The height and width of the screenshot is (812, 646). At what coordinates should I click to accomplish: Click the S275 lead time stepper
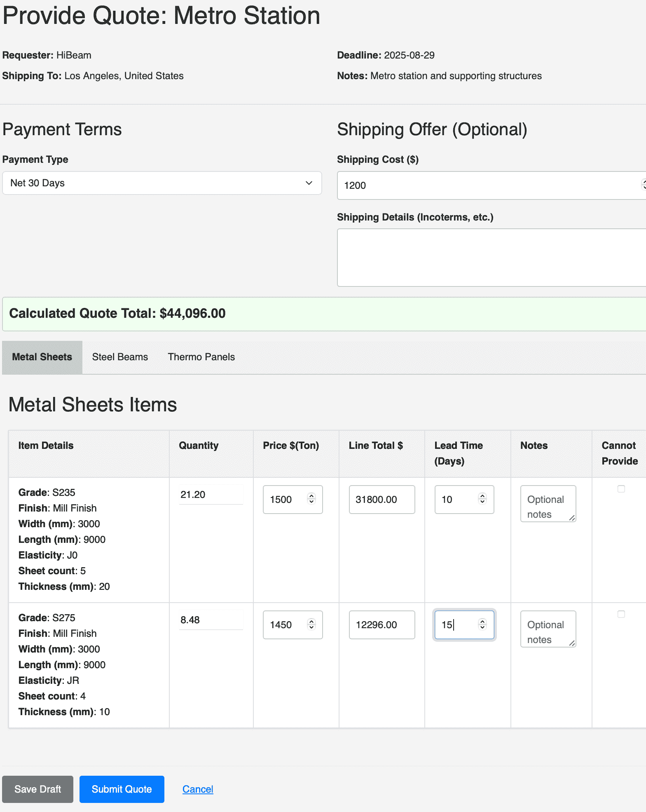[482, 624]
